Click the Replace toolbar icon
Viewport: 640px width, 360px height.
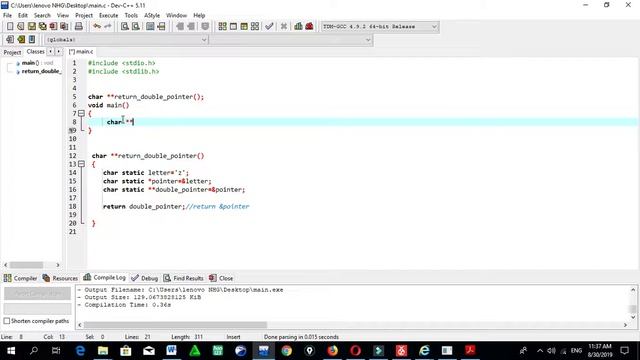(136, 27)
